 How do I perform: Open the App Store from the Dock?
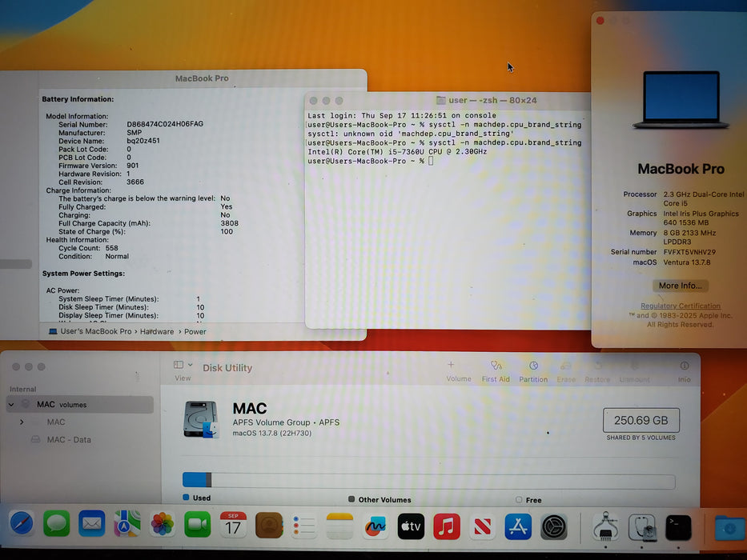coord(518,527)
